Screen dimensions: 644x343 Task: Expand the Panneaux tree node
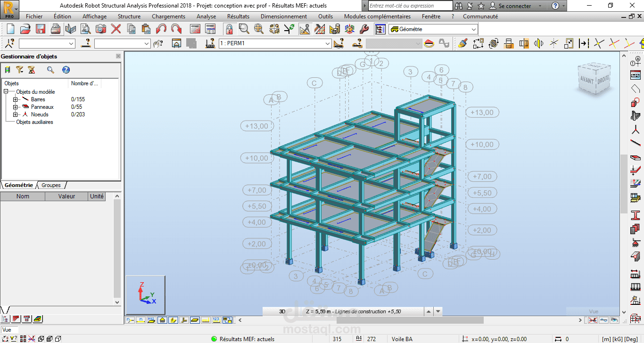pos(16,107)
